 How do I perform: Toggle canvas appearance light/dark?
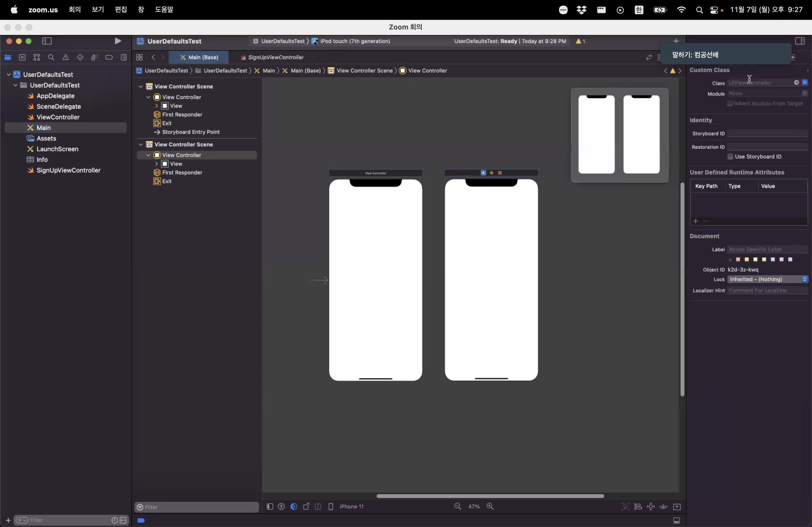point(294,507)
